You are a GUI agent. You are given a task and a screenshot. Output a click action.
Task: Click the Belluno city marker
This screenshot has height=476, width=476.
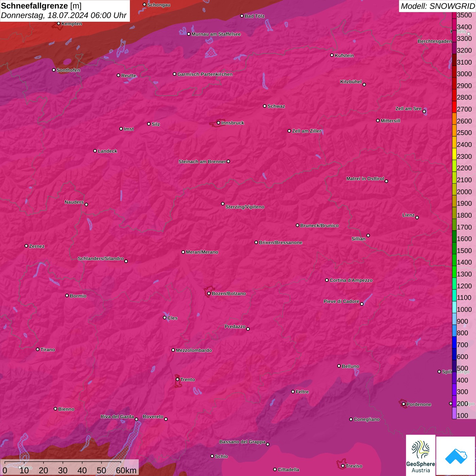click(x=339, y=366)
